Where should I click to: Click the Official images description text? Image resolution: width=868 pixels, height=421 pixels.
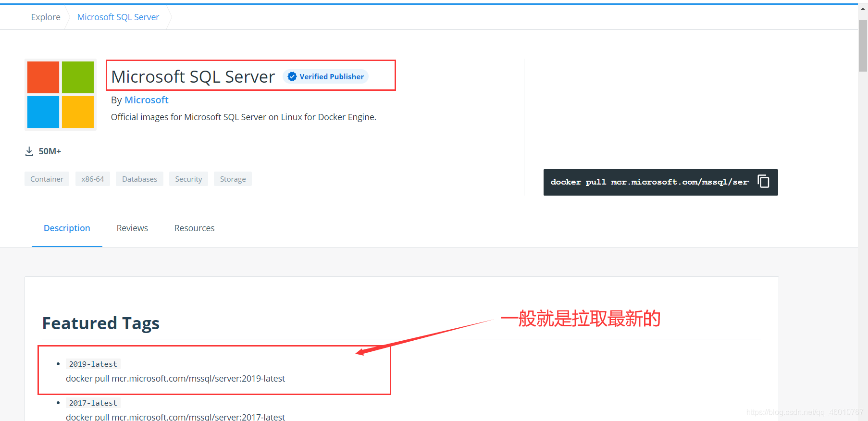[244, 117]
